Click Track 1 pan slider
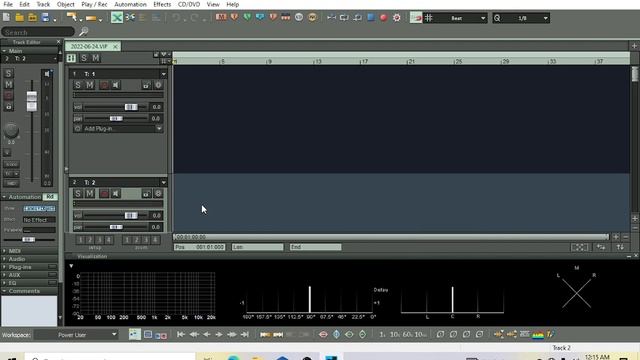The height and width of the screenshot is (360, 640). point(116,118)
